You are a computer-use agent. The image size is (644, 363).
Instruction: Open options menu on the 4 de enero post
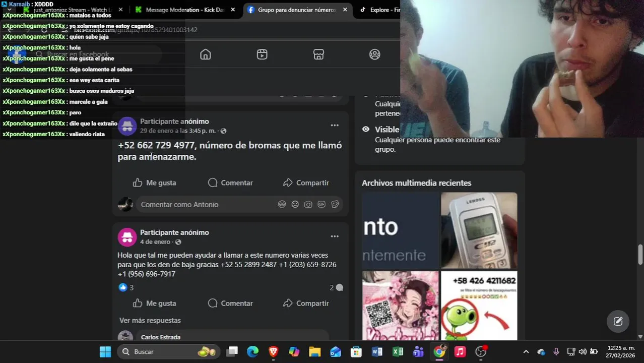pos(335,236)
